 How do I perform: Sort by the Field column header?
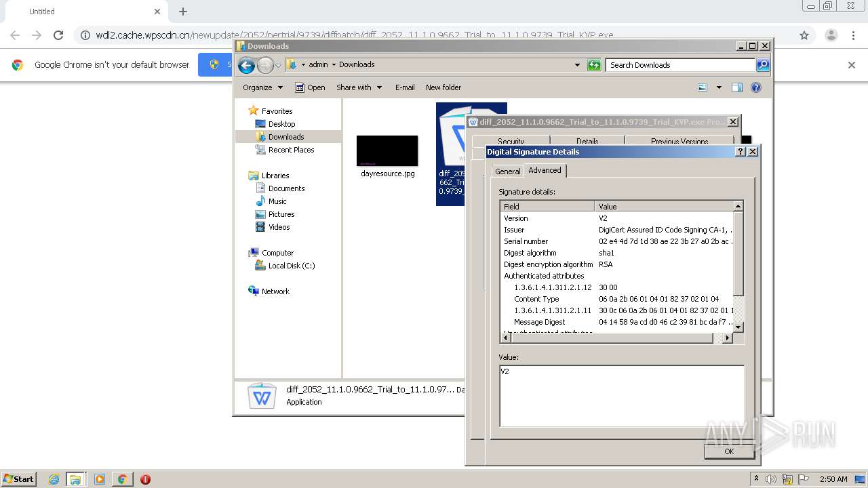point(547,206)
